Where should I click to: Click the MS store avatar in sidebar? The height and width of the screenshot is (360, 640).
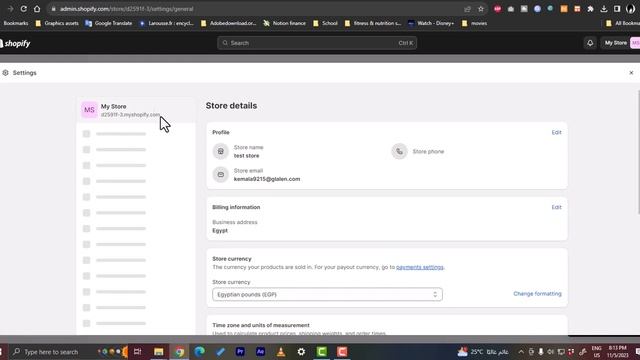click(89, 110)
